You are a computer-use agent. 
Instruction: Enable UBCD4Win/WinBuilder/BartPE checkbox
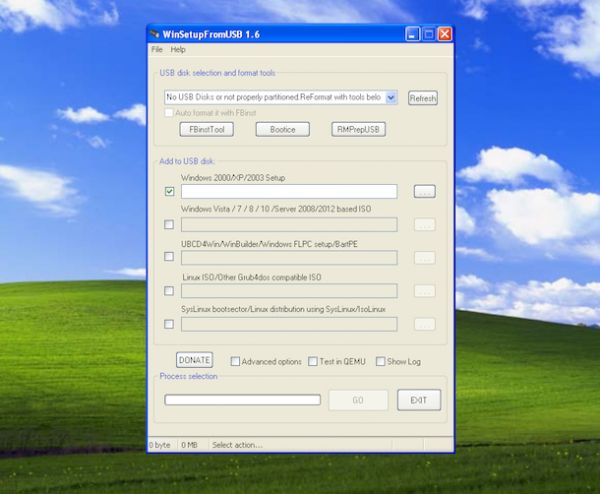tap(170, 258)
